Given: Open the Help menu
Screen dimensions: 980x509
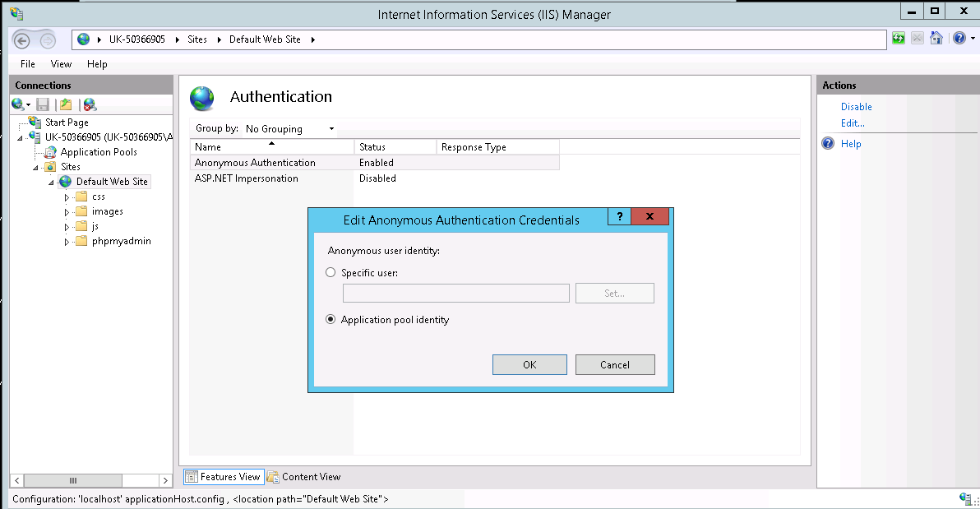Looking at the screenshot, I should click(97, 64).
